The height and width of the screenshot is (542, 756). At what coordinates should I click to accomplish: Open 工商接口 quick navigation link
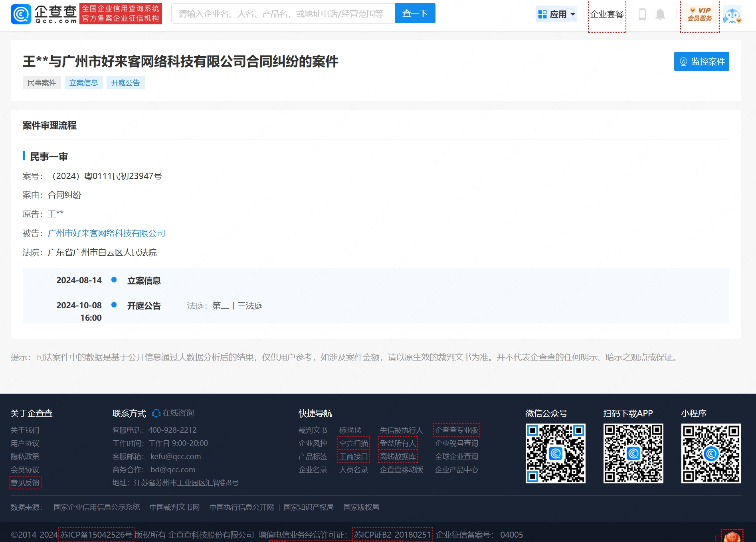pos(354,456)
